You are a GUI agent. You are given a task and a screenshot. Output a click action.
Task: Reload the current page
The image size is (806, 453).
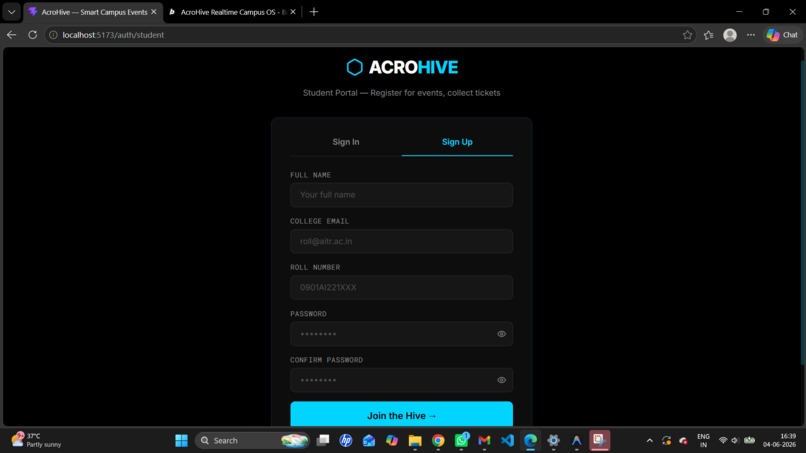(x=32, y=35)
